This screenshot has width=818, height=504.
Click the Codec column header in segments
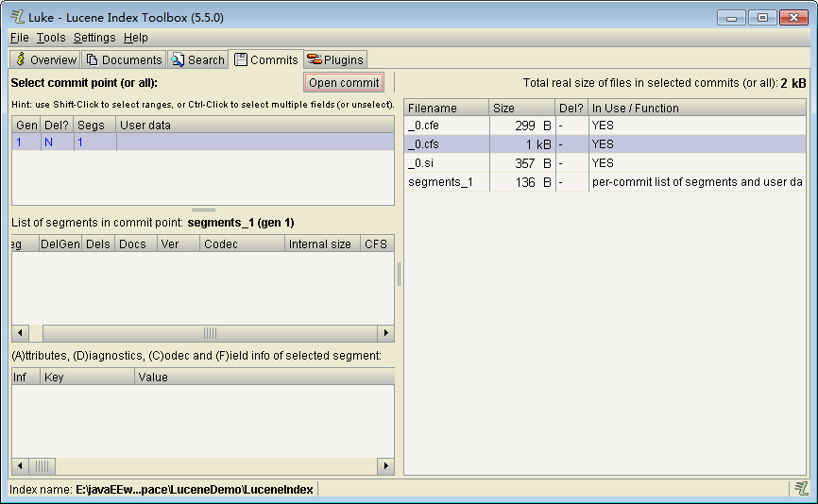point(242,244)
